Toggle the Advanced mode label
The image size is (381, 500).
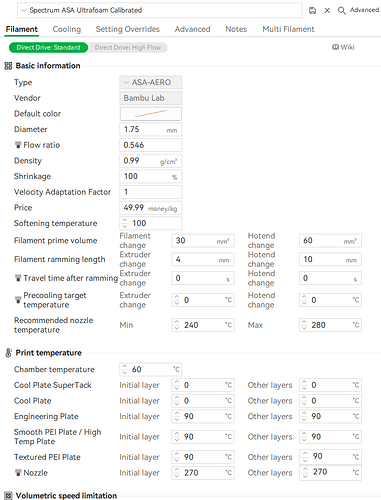tap(364, 10)
